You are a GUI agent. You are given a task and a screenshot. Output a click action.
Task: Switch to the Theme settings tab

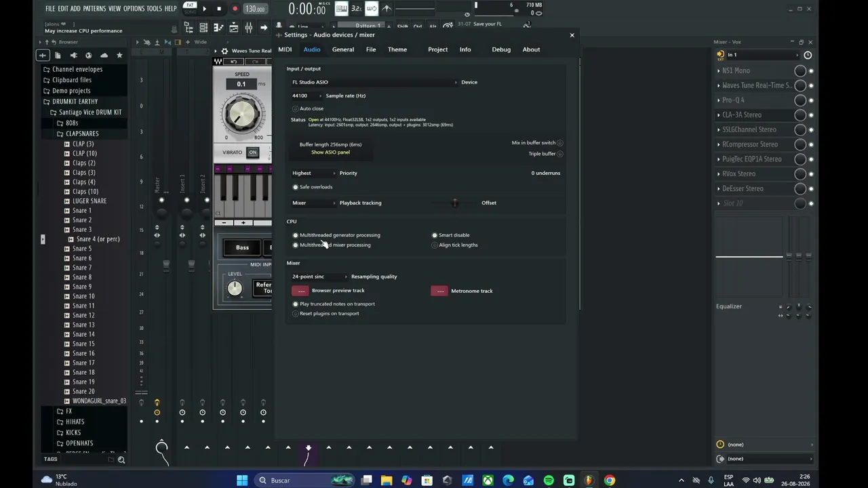click(x=397, y=49)
